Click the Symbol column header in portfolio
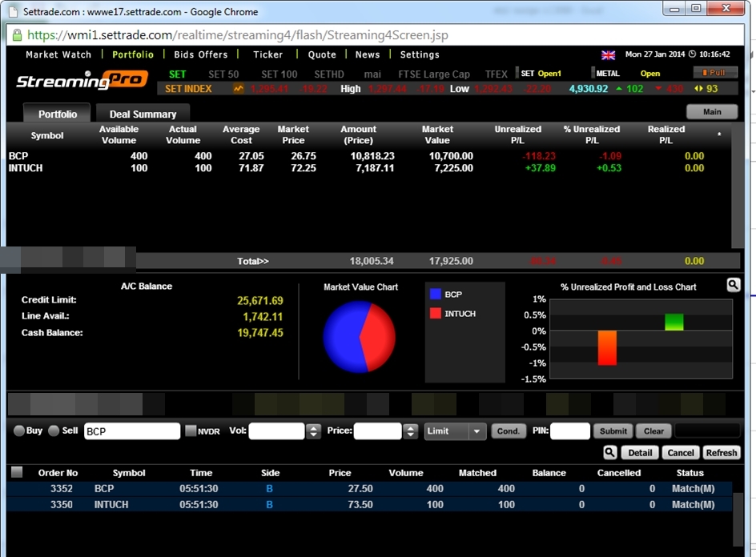 click(46, 135)
